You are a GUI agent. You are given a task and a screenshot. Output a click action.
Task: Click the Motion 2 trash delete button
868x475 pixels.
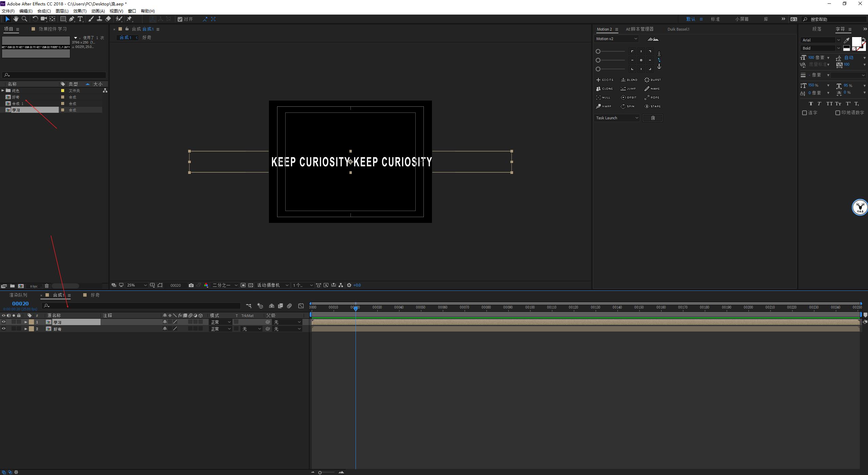652,118
